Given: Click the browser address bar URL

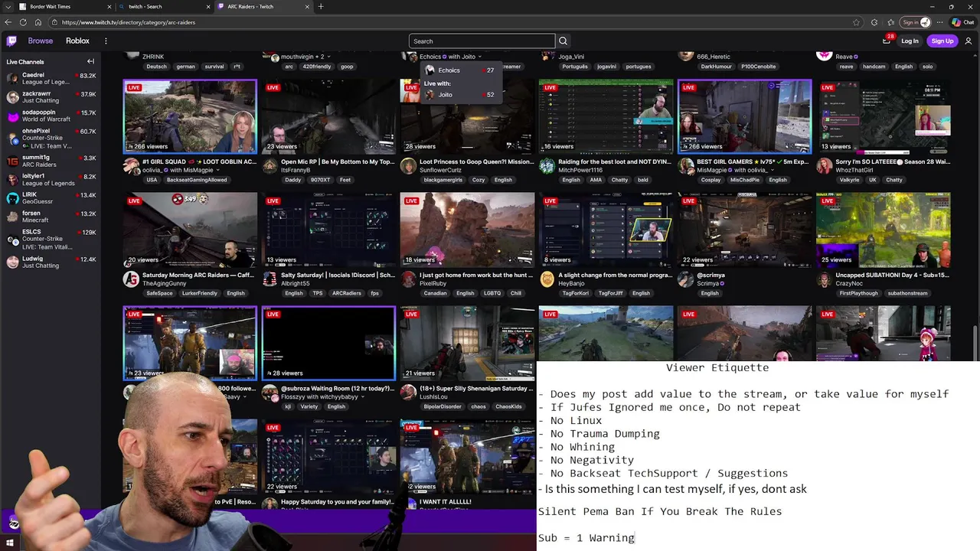Looking at the screenshot, I should [x=129, y=22].
